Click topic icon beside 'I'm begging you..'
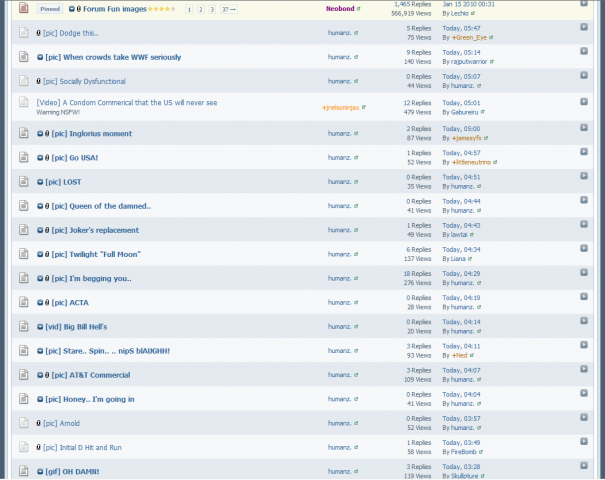The width and height of the screenshot is (605, 480). pyautogui.click(x=24, y=278)
